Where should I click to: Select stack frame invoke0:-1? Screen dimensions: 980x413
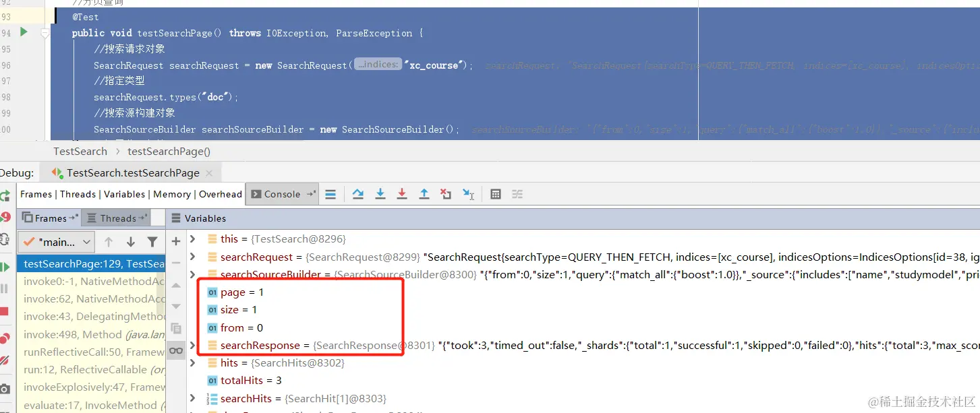(x=91, y=281)
